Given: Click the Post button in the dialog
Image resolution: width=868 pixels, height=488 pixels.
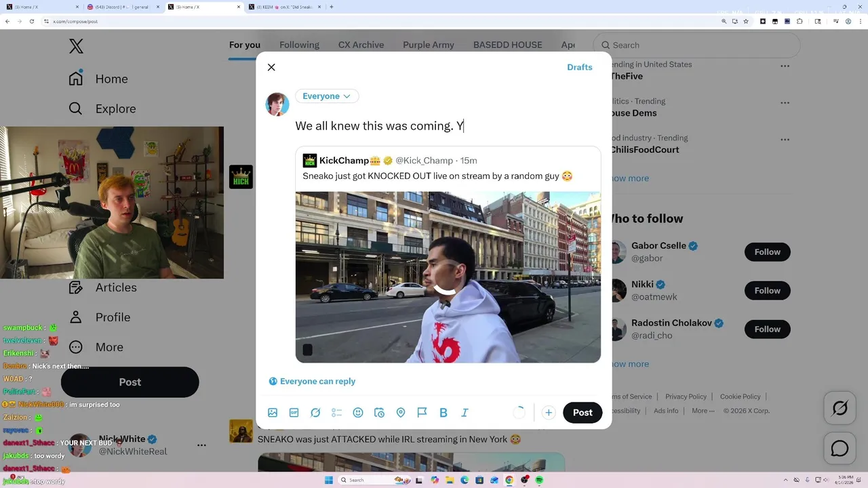Looking at the screenshot, I should tap(583, 412).
